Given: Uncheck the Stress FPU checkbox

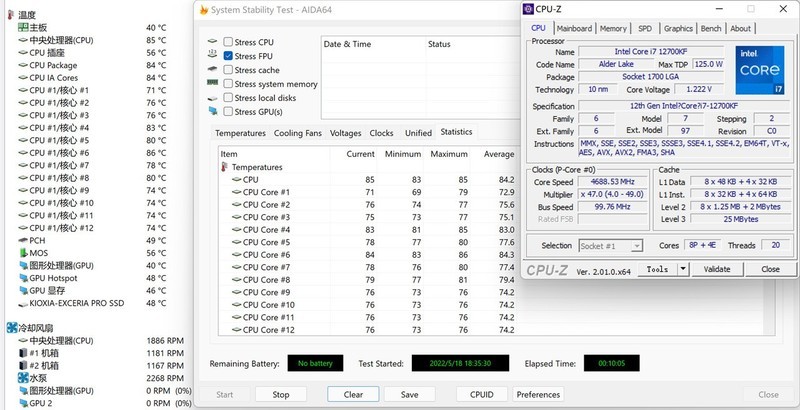Looking at the screenshot, I should click(x=229, y=56).
